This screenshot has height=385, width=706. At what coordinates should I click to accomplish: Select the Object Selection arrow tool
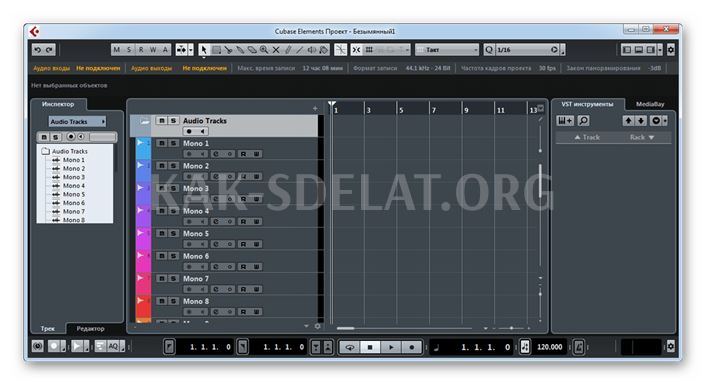click(x=204, y=50)
